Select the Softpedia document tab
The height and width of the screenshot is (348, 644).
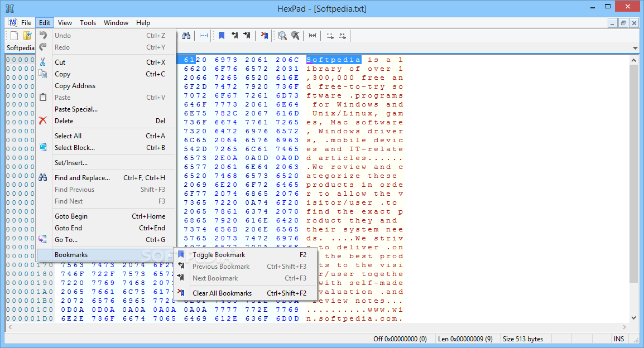tap(21, 47)
